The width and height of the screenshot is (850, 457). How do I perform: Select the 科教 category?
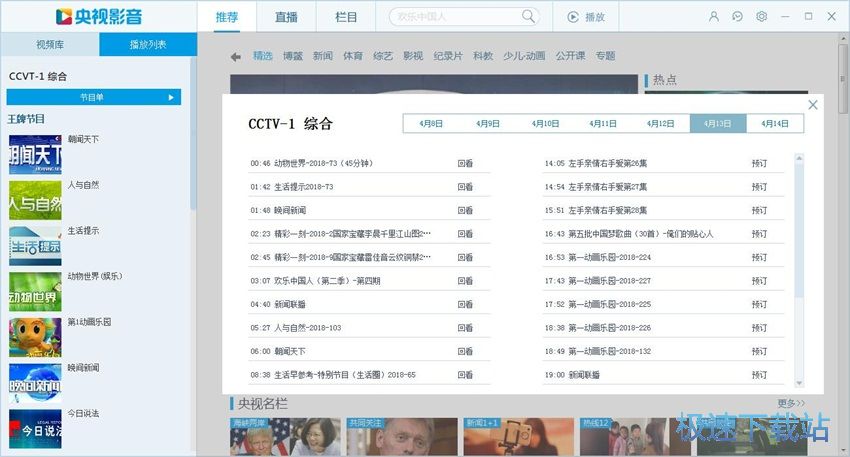pyautogui.click(x=483, y=56)
